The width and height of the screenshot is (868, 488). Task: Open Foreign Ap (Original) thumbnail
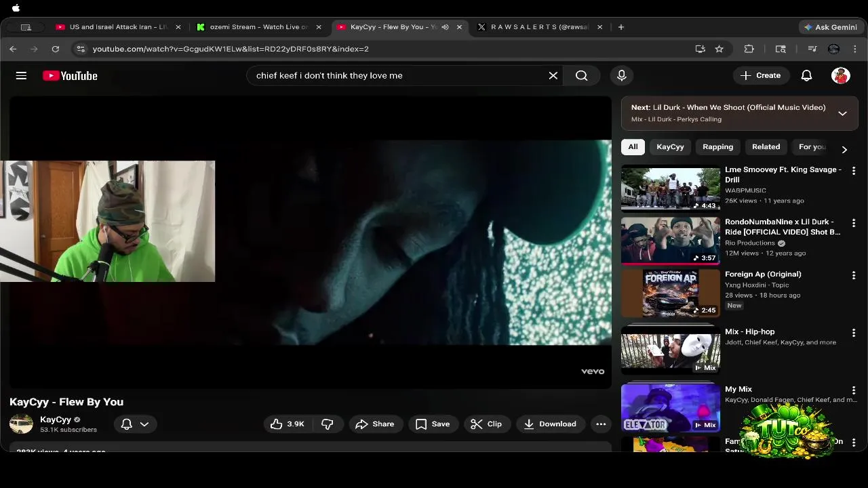click(671, 293)
